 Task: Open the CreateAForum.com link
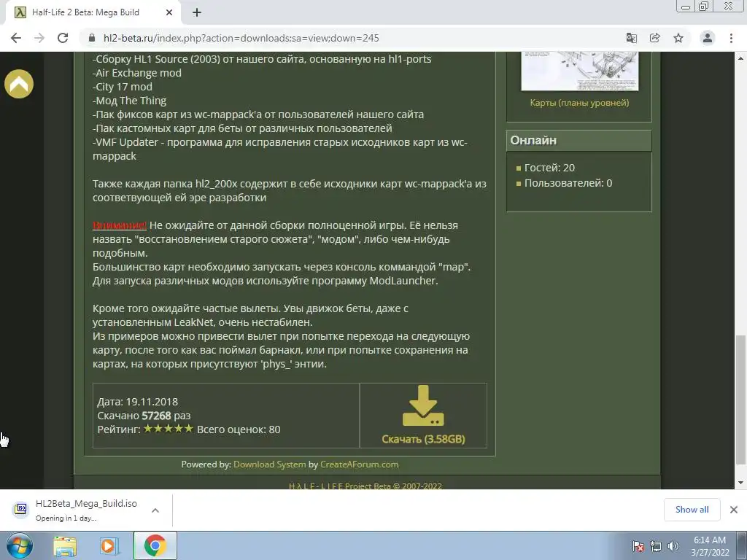[359, 464]
